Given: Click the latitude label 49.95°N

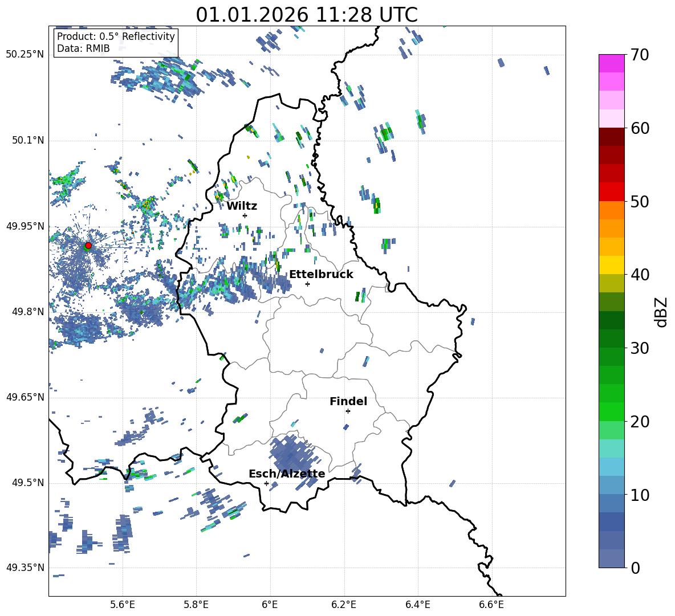Looking at the screenshot, I should (25, 226).
